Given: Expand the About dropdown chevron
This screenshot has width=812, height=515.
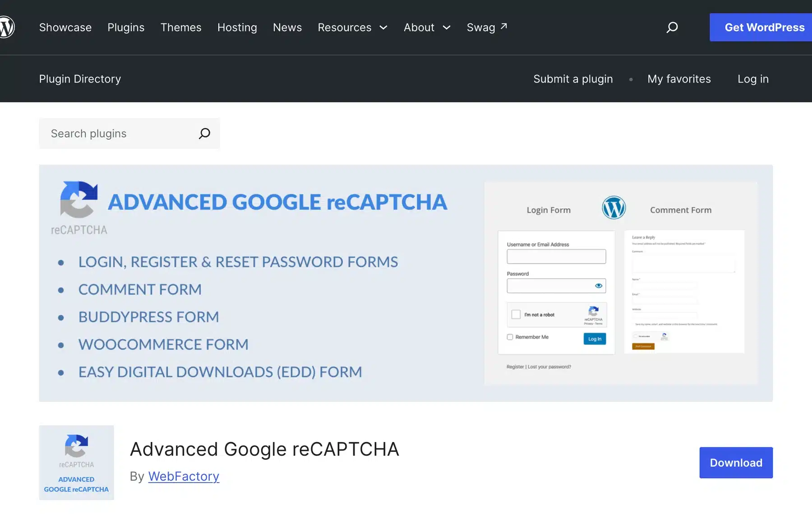Looking at the screenshot, I should point(447,28).
